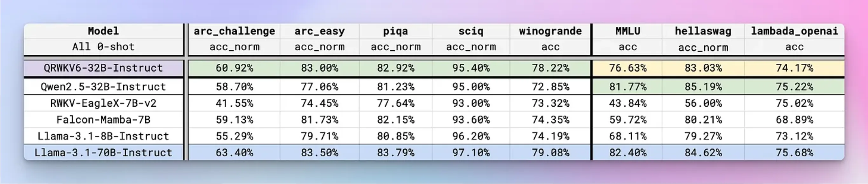Click the arc_challenge column header
This screenshot has height=184, width=868.
coord(234,32)
